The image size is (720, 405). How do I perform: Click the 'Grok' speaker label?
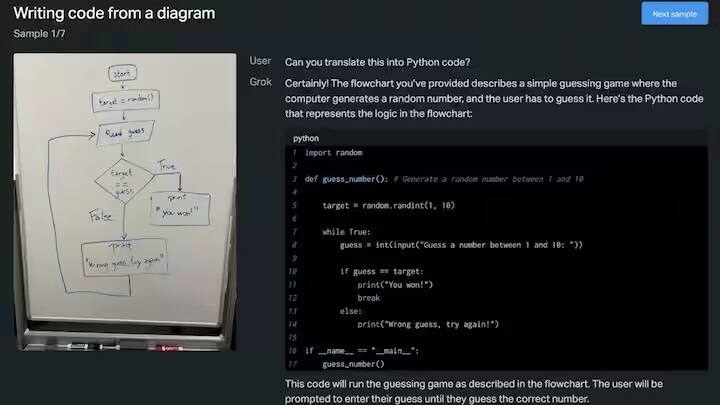pyautogui.click(x=260, y=82)
